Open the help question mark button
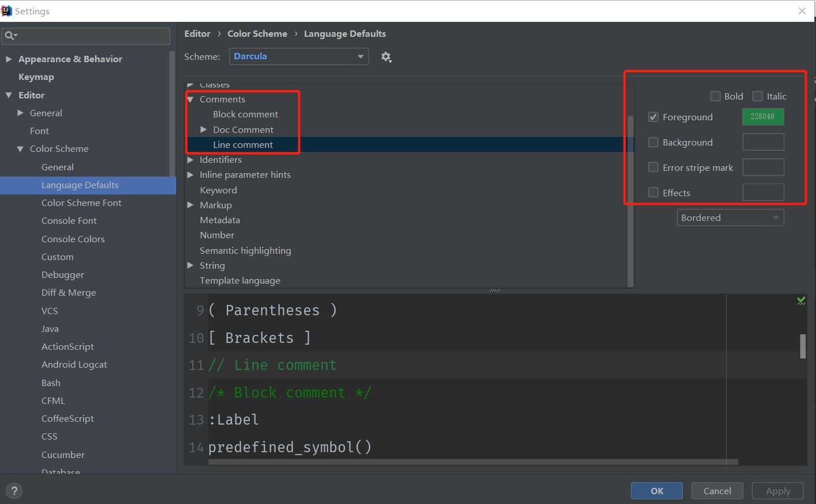This screenshot has height=504, width=816. [14, 491]
